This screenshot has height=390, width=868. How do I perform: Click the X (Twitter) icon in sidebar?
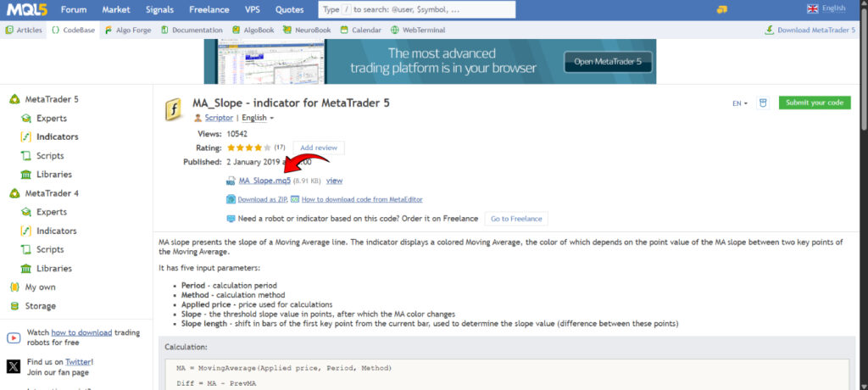coord(14,366)
